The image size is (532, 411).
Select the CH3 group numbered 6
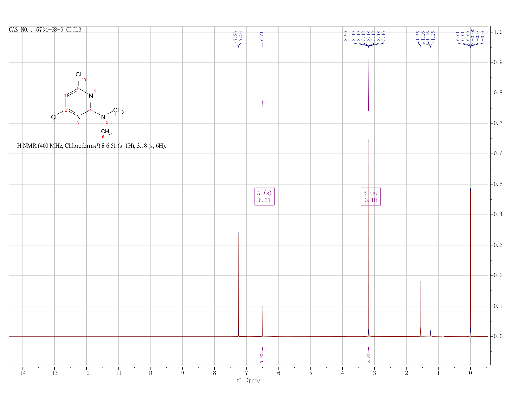point(106,132)
